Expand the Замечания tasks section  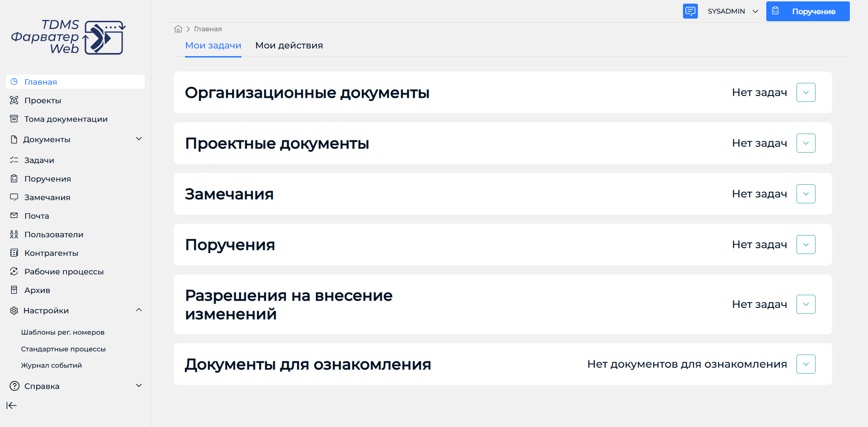806,194
